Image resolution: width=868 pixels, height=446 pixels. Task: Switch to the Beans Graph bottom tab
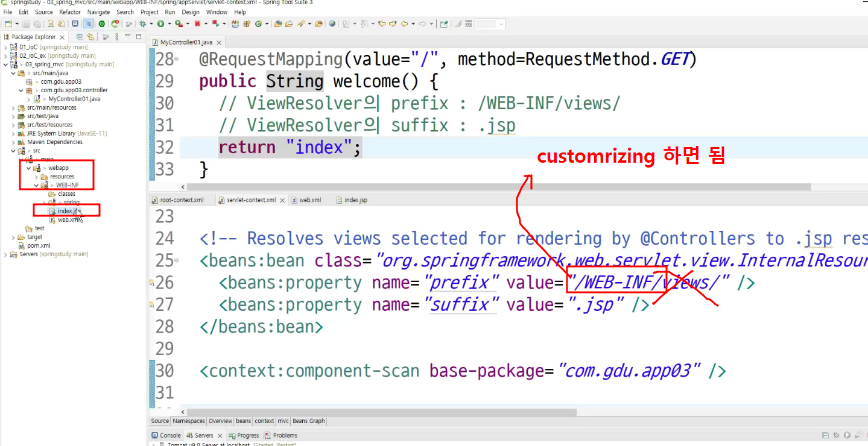[309, 421]
